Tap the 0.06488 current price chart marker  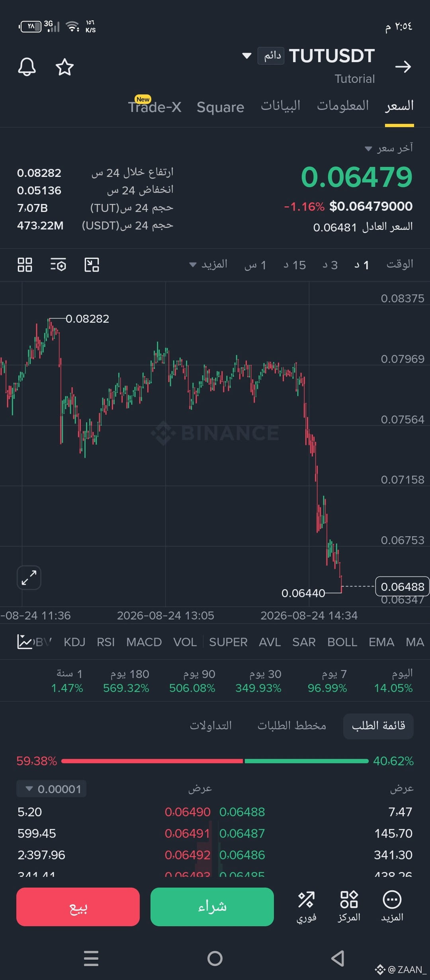click(x=403, y=586)
